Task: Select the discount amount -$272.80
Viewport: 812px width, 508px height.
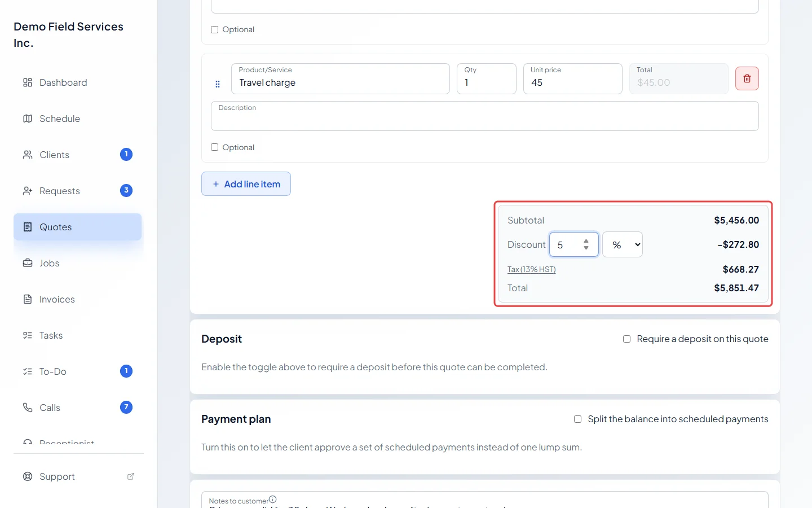Action: [x=738, y=244]
